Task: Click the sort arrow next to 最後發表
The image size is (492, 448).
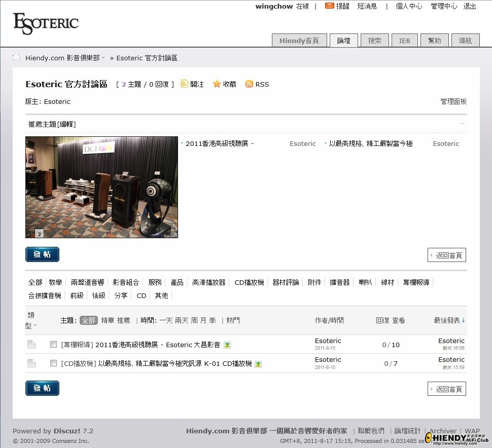Action: [463, 320]
